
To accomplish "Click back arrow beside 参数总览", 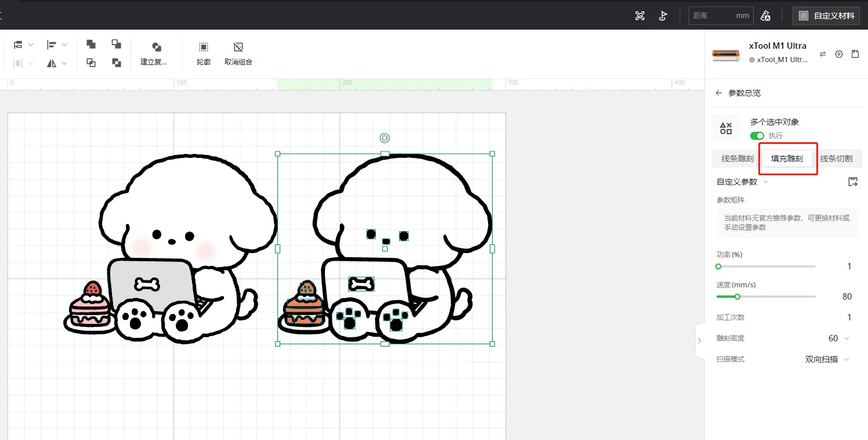I will [x=719, y=93].
